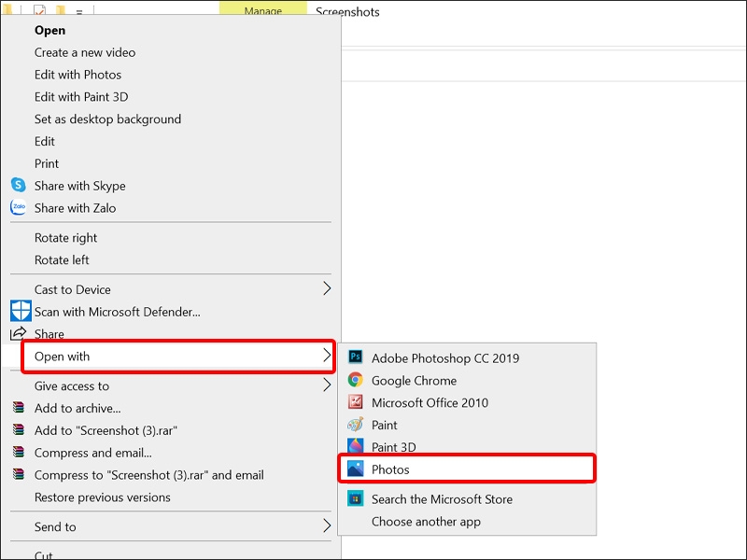
Task: Expand the Open with submenu arrow
Action: (x=327, y=356)
